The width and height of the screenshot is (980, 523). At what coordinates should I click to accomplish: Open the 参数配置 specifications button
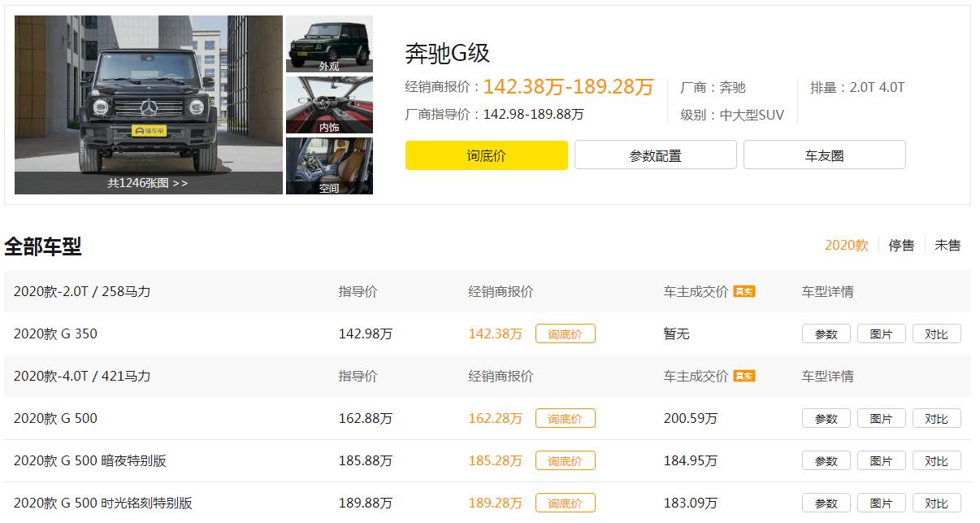pyautogui.click(x=655, y=155)
